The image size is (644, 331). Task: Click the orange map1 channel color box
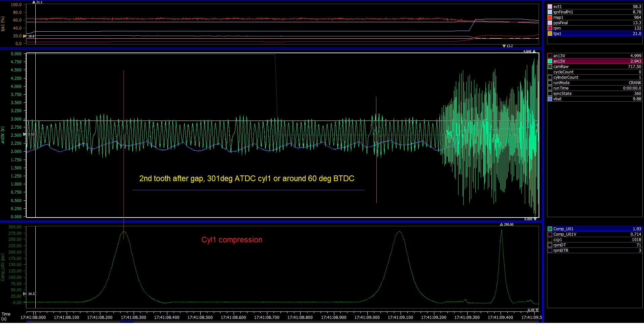(x=550, y=18)
